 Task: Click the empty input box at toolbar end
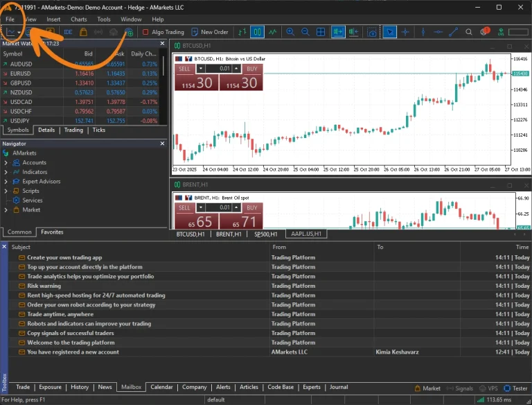(518, 32)
